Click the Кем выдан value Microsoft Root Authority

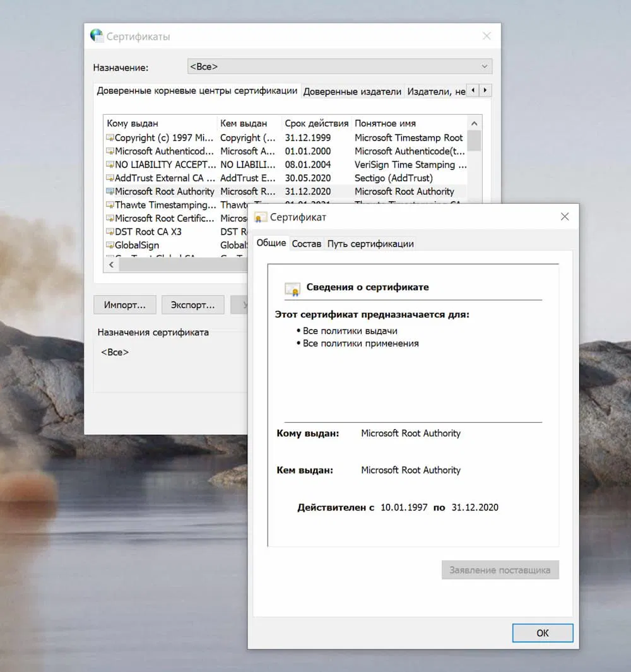[411, 470]
